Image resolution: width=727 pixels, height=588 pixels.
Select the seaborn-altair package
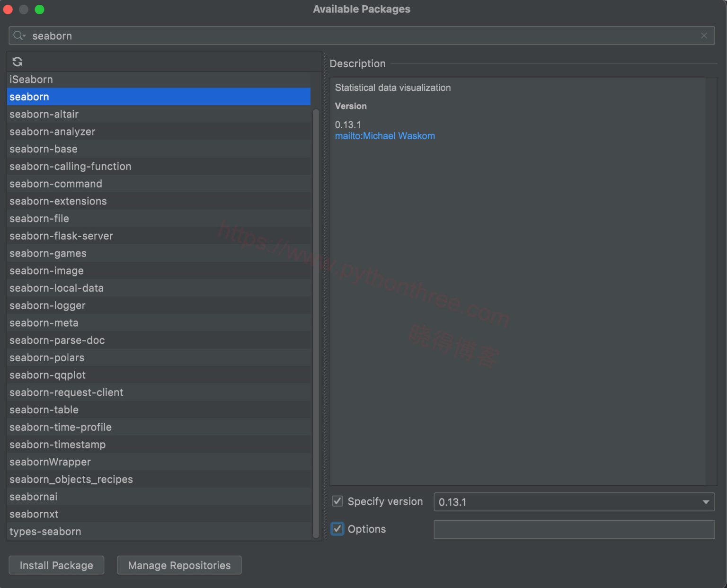(x=44, y=114)
